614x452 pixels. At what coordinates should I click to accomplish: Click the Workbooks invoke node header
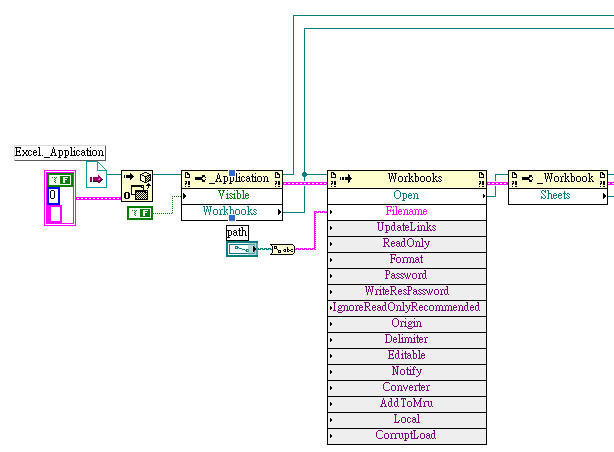(x=407, y=179)
